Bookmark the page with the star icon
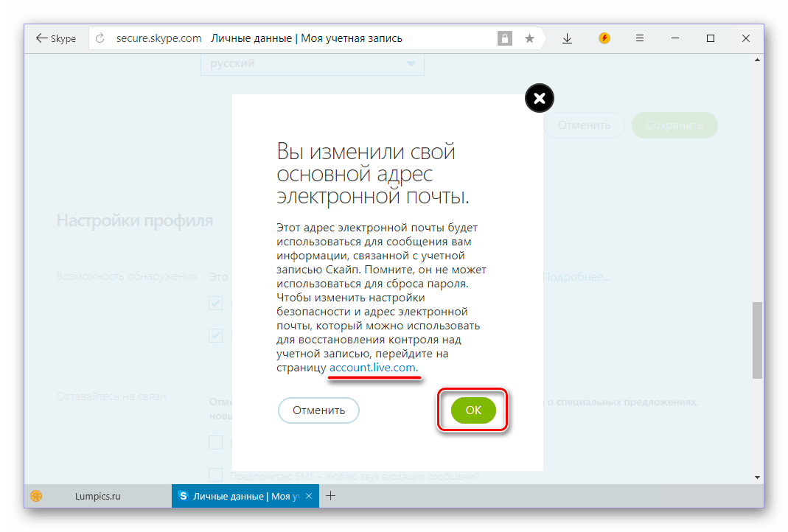Screen dimensions: 788x532 pyautogui.click(x=529, y=38)
